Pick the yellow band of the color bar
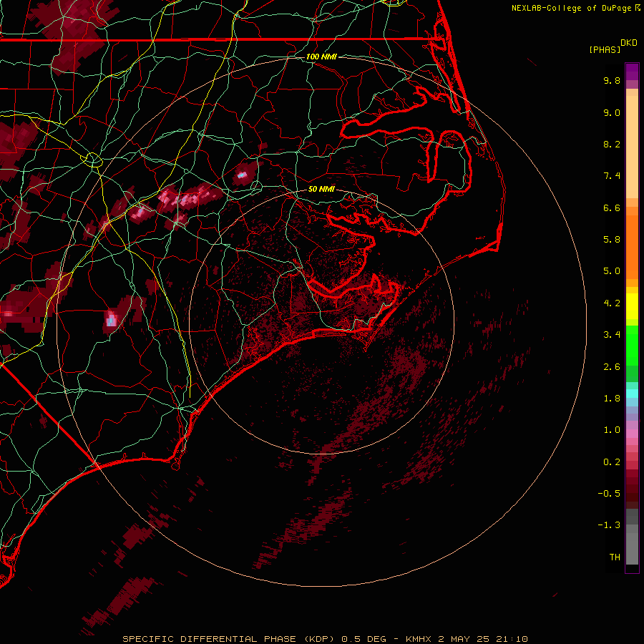The width and height of the screenshot is (644, 644). coord(632,306)
